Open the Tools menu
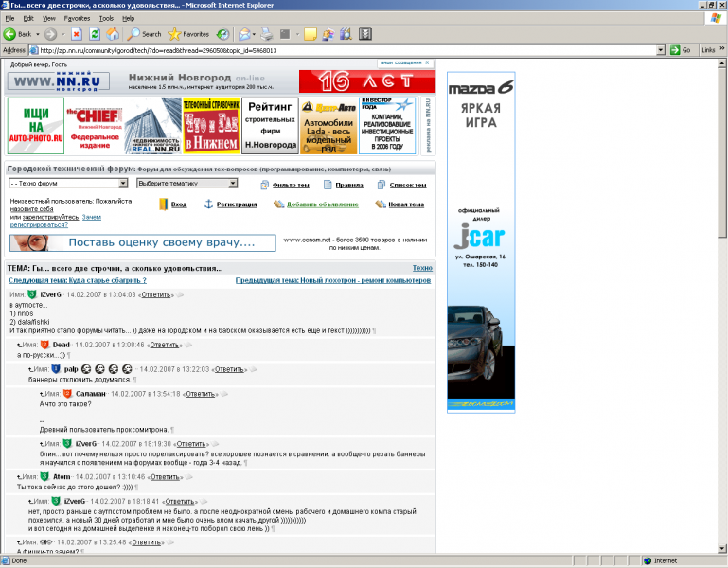The height and width of the screenshot is (568, 728). coord(106,18)
